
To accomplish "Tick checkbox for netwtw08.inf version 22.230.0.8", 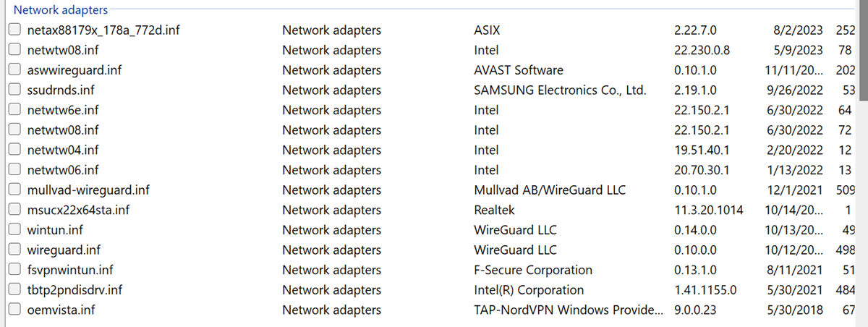I will pyautogui.click(x=14, y=51).
